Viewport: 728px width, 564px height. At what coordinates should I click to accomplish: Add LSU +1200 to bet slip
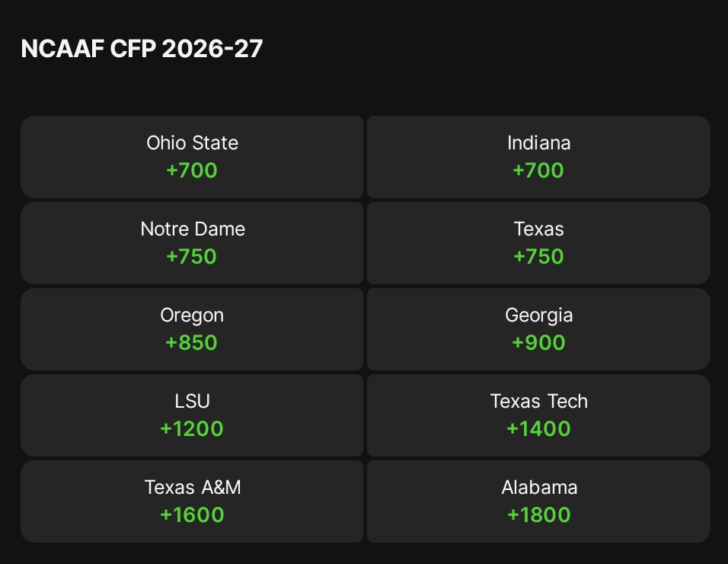point(192,415)
